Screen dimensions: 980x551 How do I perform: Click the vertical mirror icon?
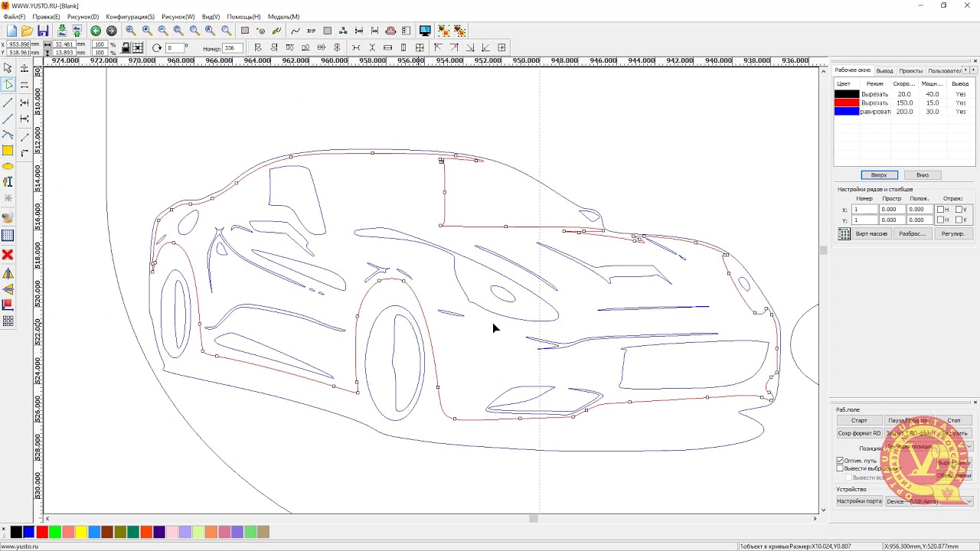coord(8,289)
